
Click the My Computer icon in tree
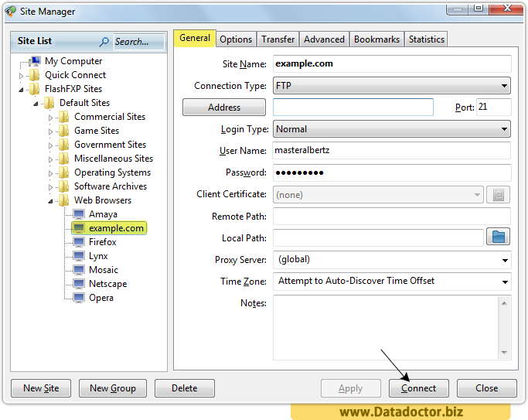point(35,61)
